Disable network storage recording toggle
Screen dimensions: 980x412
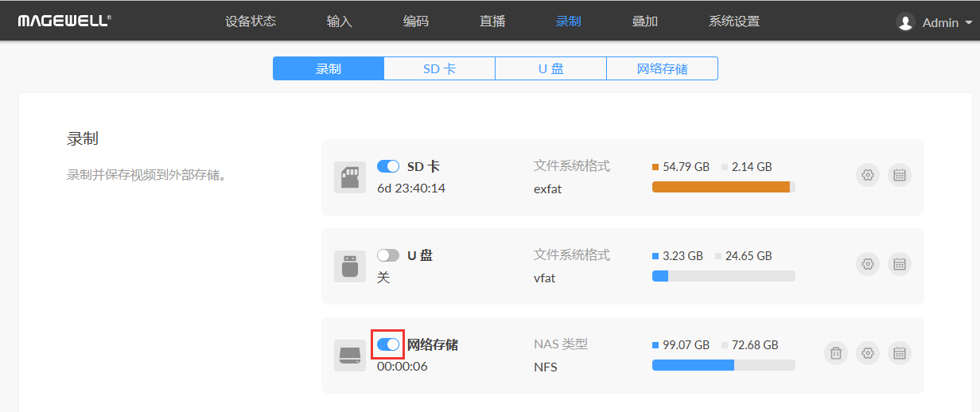(388, 344)
